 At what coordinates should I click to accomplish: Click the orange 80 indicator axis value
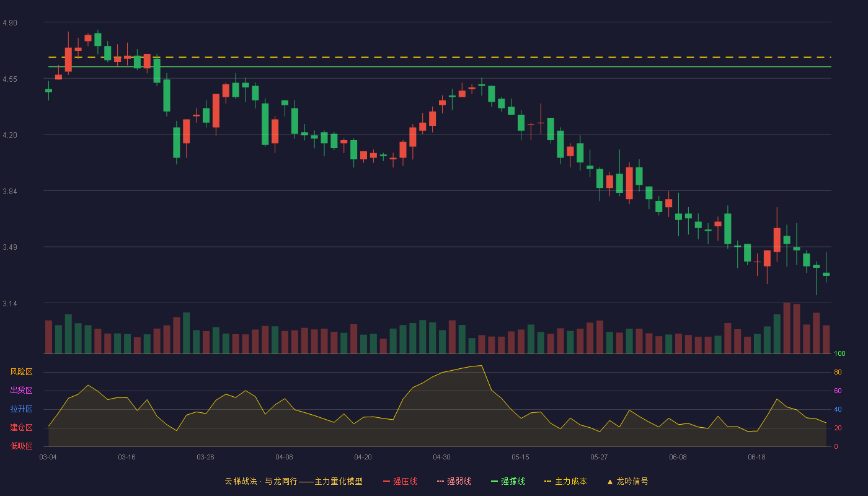pos(838,372)
